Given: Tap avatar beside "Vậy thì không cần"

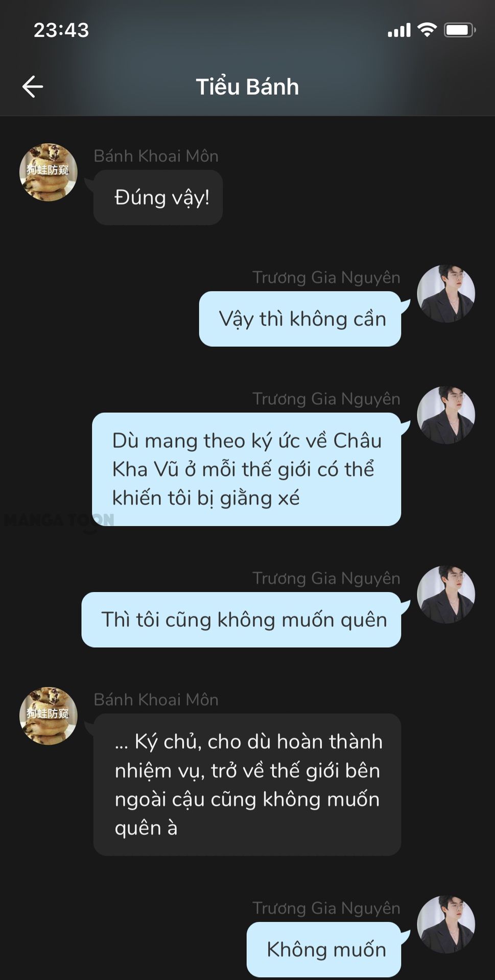Looking at the screenshot, I should coord(446,293).
